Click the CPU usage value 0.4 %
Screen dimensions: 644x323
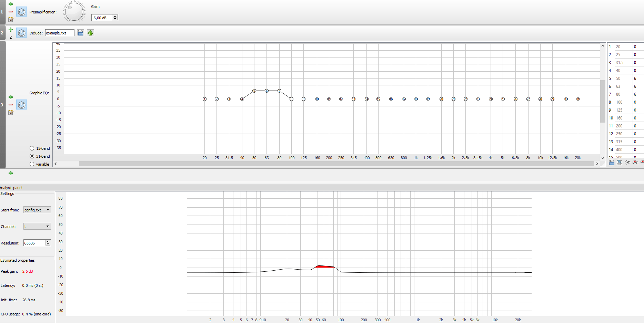coord(37,314)
